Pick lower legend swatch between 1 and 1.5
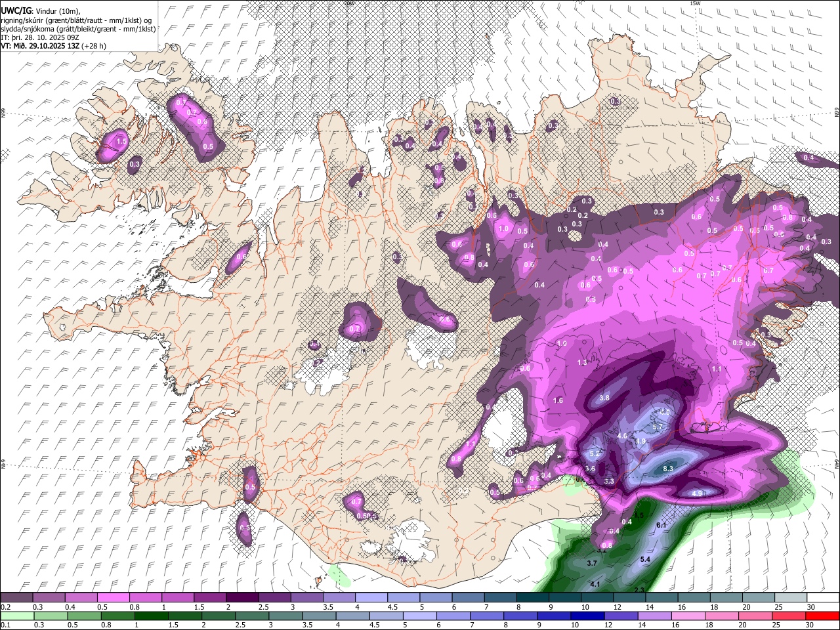Image resolution: width=840 pixels, height=630 pixels. [152, 616]
